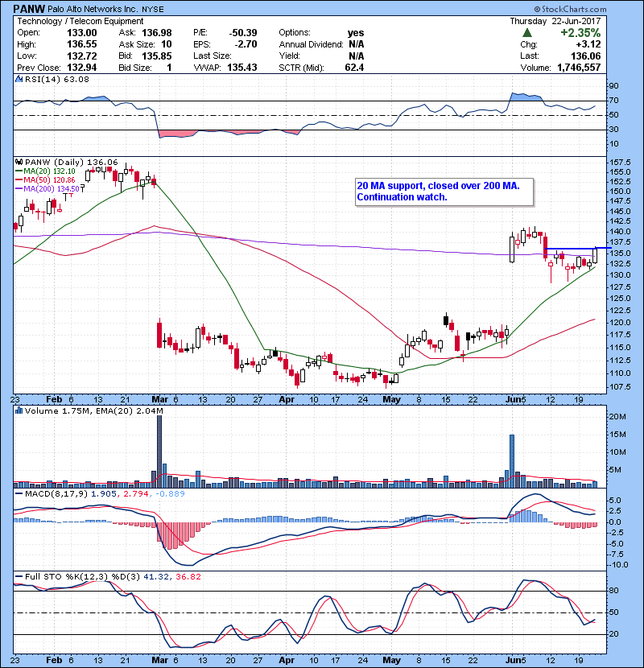Click the MA(20) 132.10 legend entry
644x668 pixels.
click(49, 171)
